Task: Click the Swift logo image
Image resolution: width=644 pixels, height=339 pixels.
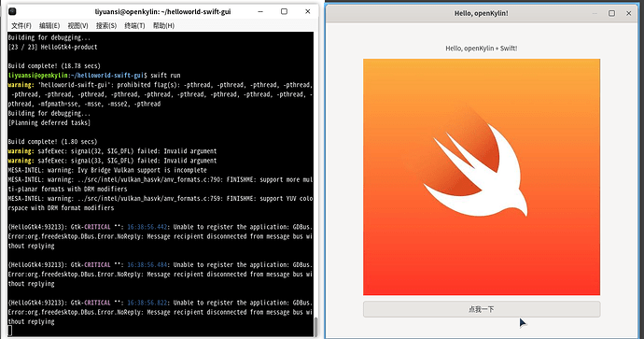Action: [482, 177]
